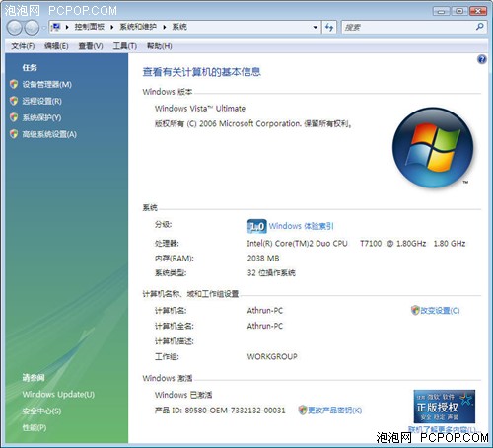Click the 2038 MB memory value

coord(263,259)
